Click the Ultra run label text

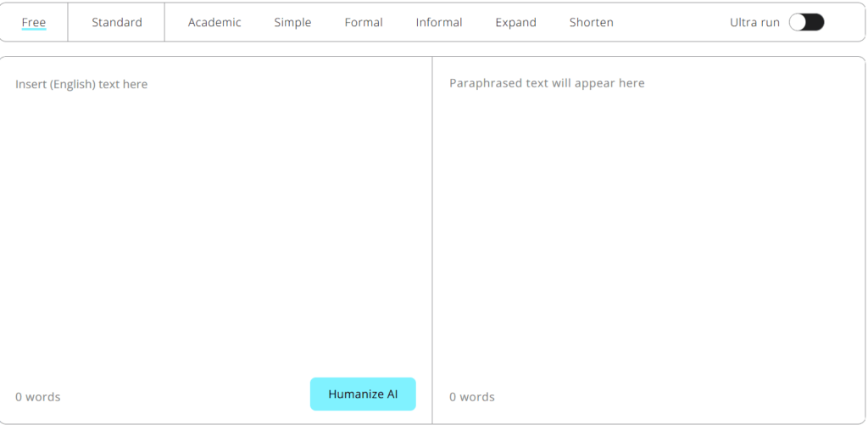point(754,22)
